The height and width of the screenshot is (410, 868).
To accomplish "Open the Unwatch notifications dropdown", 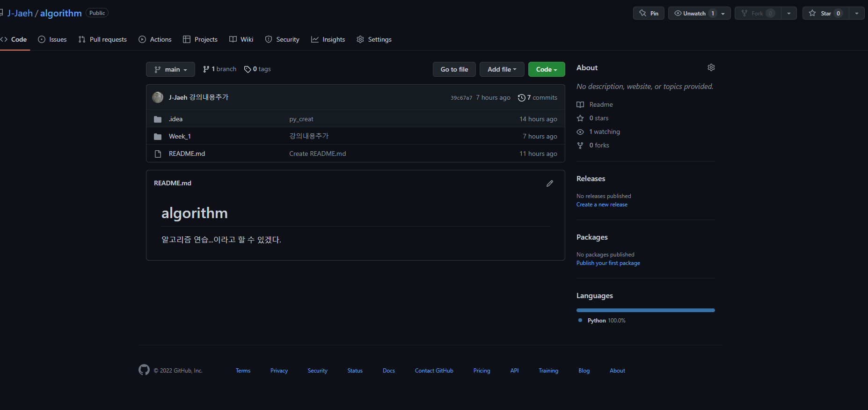I will (x=699, y=13).
